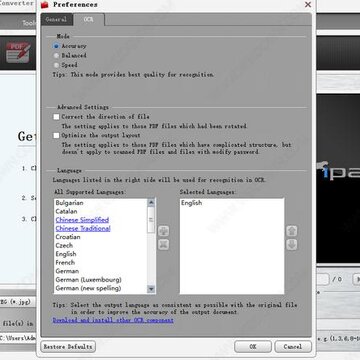Image resolution: width=360 pixels, height=360 pixels.
Task: Move selected language down arrow icon
Action: click(x=292, y=245)
